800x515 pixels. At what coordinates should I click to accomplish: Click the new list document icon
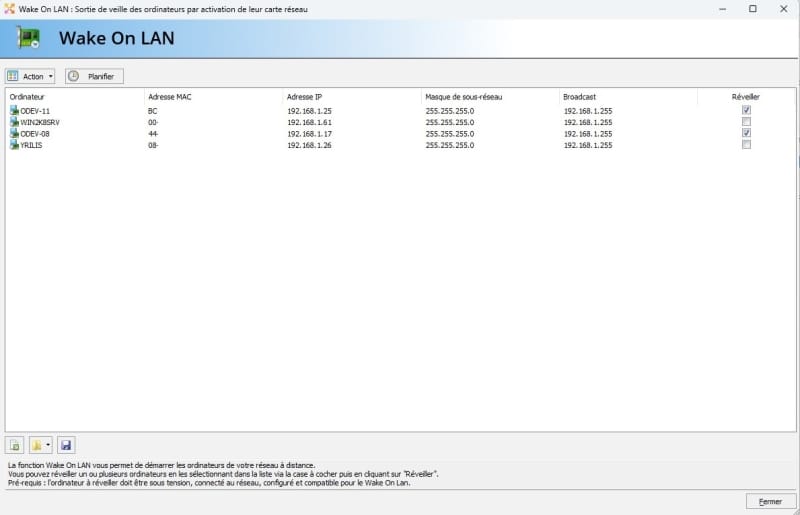15,445
